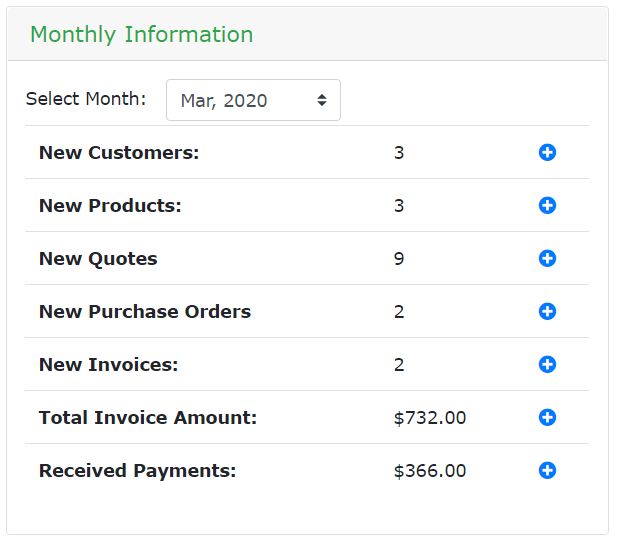This screenshot has height=543, width=618.
Task: Click the plus icon for Received Payments
Action: point(547,471)
